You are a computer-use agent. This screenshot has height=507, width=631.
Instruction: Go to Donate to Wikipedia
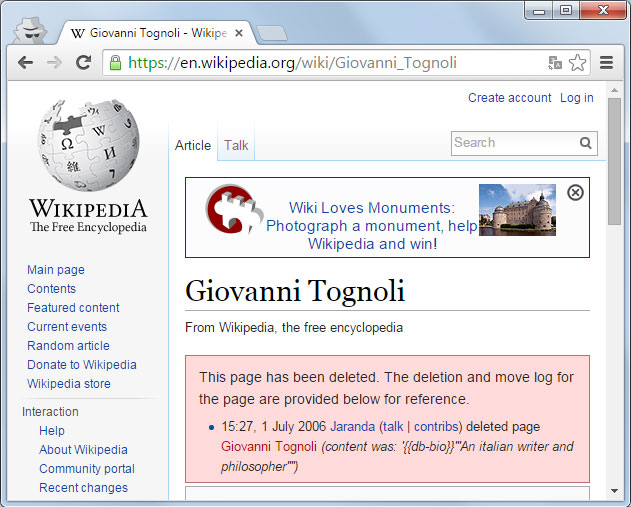coord(81,365)
